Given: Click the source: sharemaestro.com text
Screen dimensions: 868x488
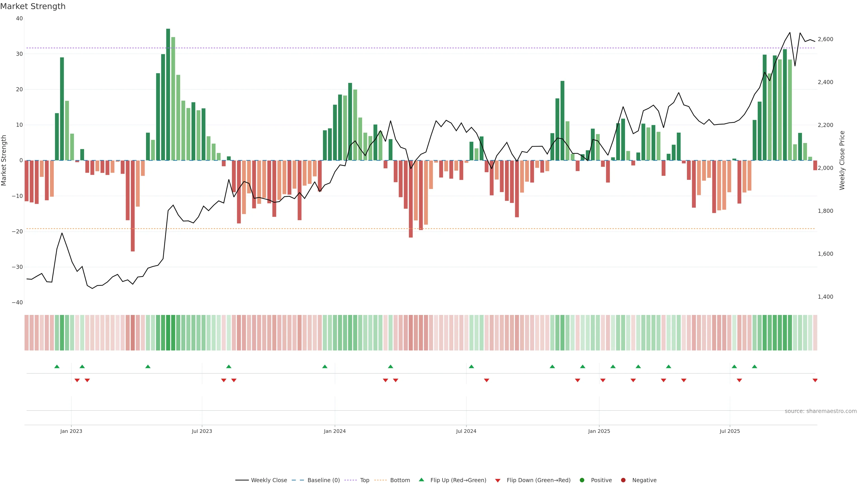Looking at the screenshot, I should coord(821,411).
